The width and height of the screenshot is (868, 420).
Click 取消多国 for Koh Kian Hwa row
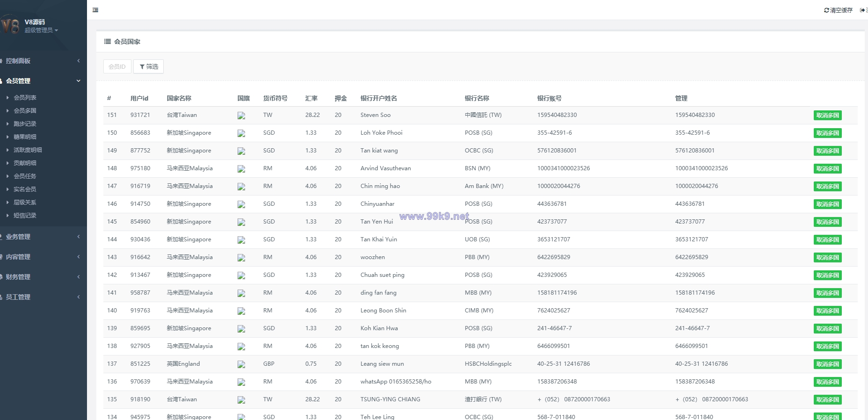pos(827,329)
